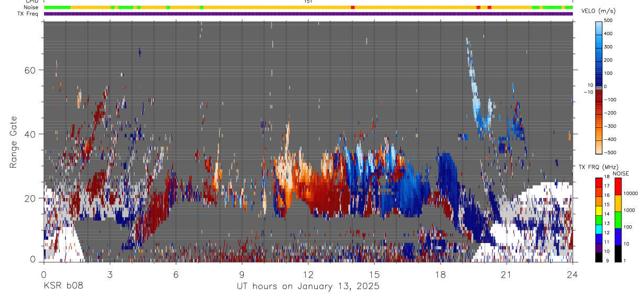Click the 'UT hours on January 13, 2025' caption
The image size is (644, 297).
pos(308,286)
